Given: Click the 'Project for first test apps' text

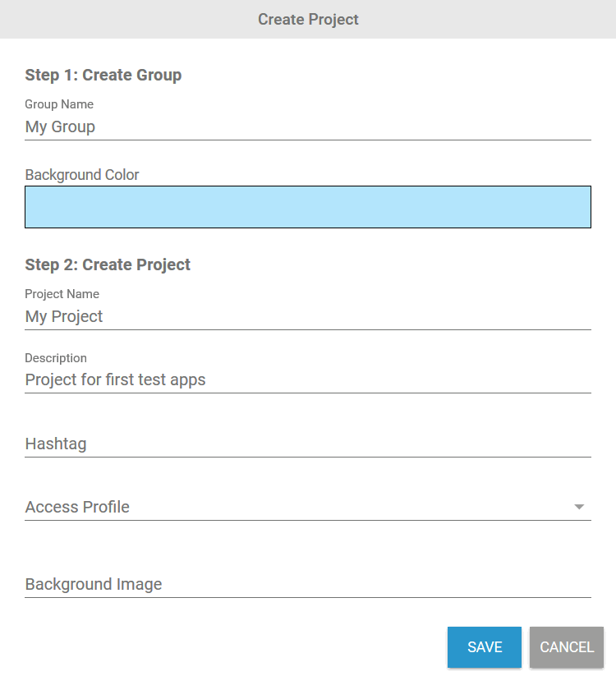Looking at the screenshot, I should click(x=115, y=380).
